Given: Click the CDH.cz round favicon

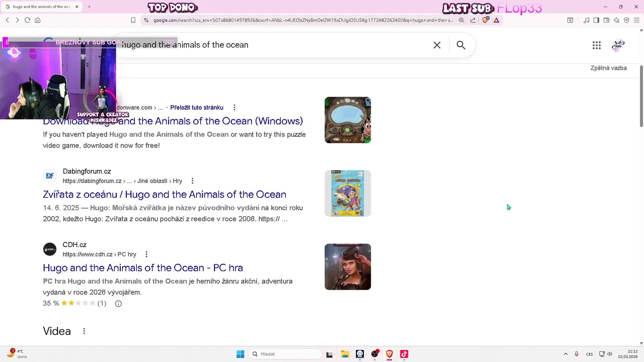Looking at the screenshot, I should coord(50,249).
